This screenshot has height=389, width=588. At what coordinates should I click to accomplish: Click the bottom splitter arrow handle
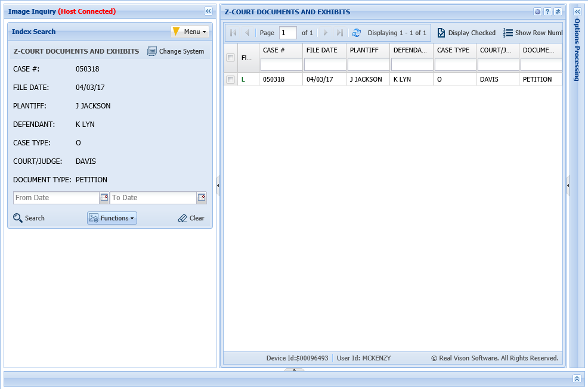(x=294, y=369)
